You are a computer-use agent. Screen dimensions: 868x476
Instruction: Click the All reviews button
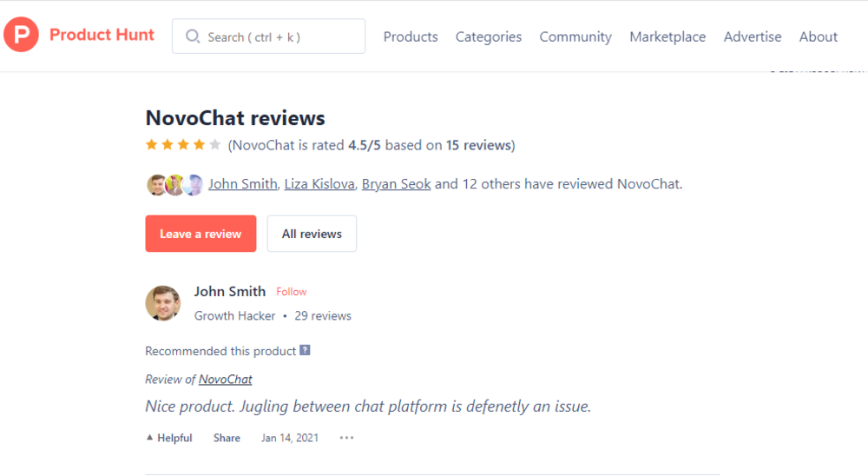[x=312, y=234]
